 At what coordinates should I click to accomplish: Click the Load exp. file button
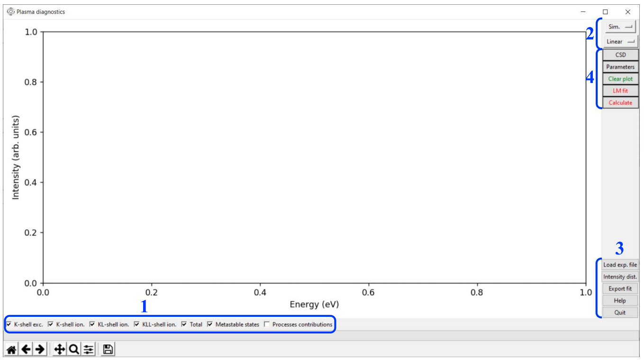(620, 265)
